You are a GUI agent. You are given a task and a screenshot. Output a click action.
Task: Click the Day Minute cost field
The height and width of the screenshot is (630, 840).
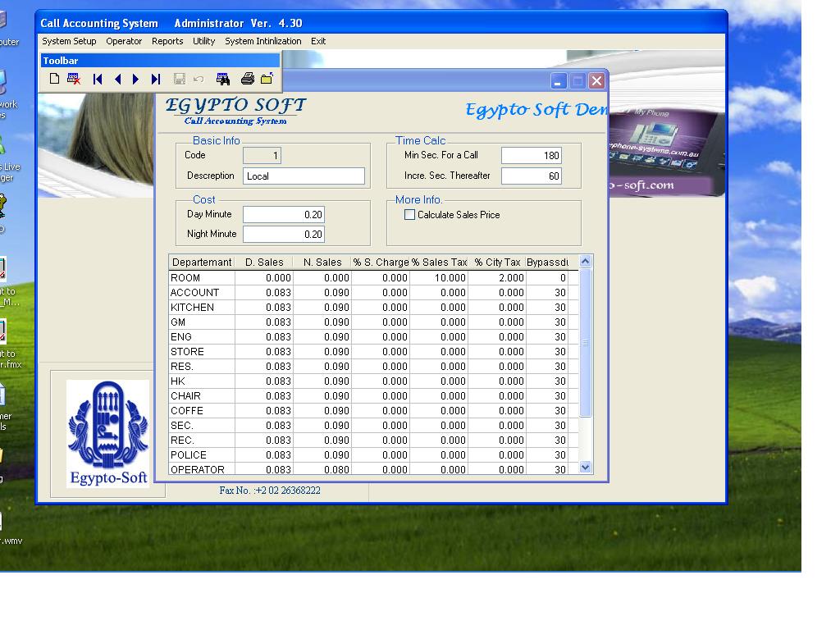[283, 214]
